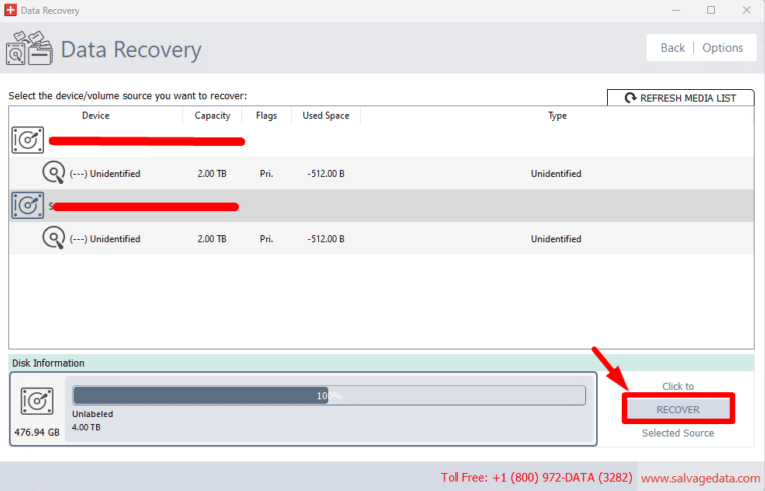Viewport: 765px width, 491px height.
Task: Select first Unidentified 2.00 TB volume row
Action: 381,173
